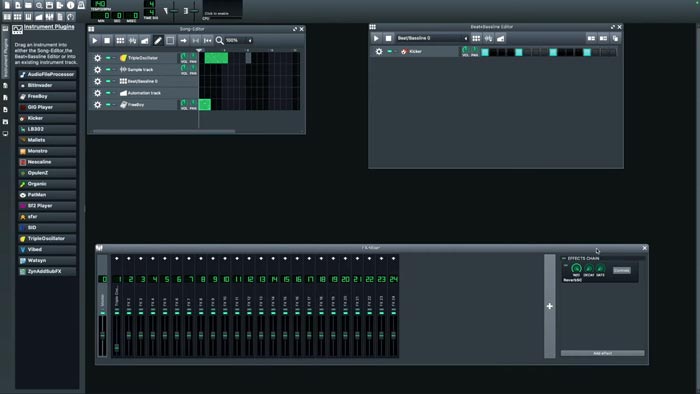Save the current project icon
Screen dimensions: 700x394
[49, 5]
